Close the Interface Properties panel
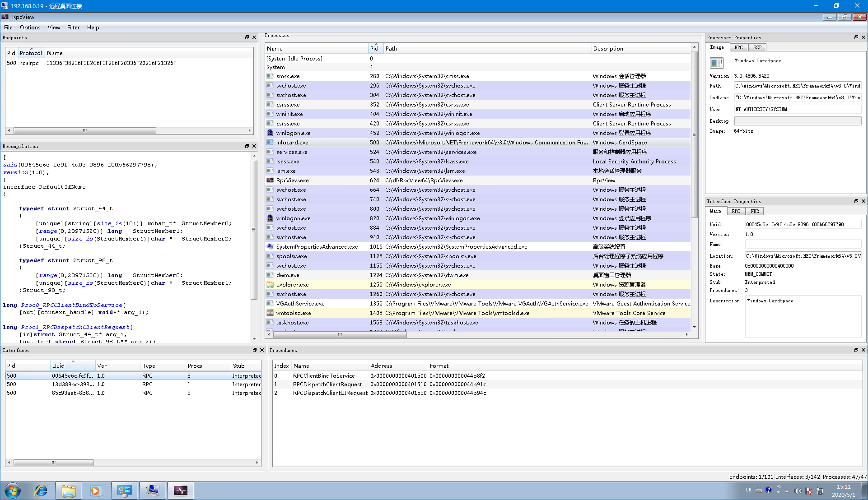 863,201
